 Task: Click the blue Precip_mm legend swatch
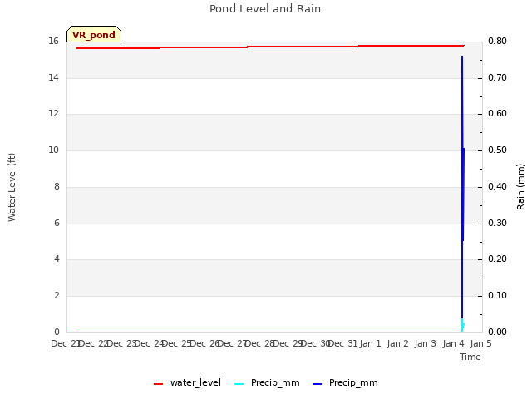[x=317, y=384]
